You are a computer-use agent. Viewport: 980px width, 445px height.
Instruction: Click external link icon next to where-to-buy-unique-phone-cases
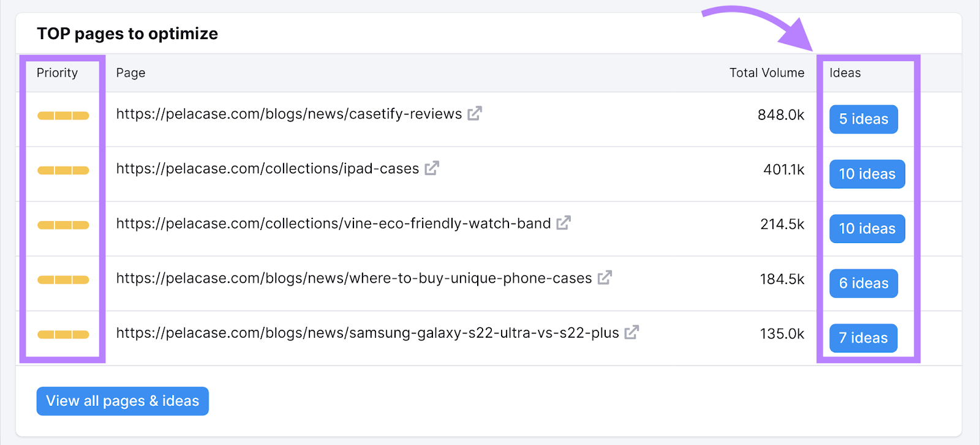pyautogui.click(x=605, y=278)
